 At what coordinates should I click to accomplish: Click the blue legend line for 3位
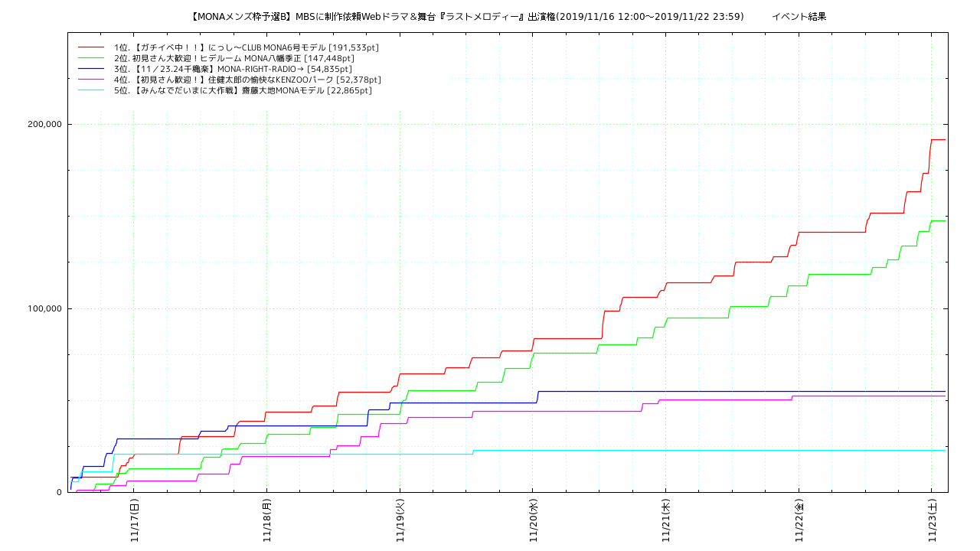click(x=90, y=69)
